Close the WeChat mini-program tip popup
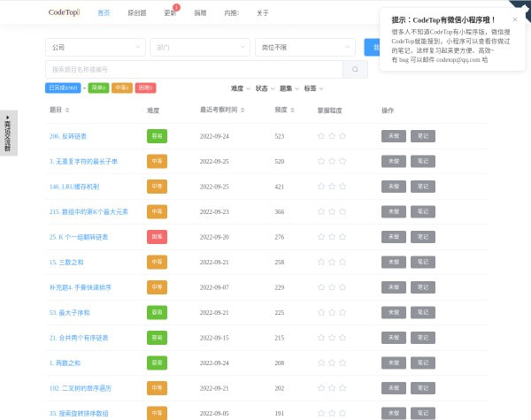The height and width of the screenshot is (420, 531). 514,19
